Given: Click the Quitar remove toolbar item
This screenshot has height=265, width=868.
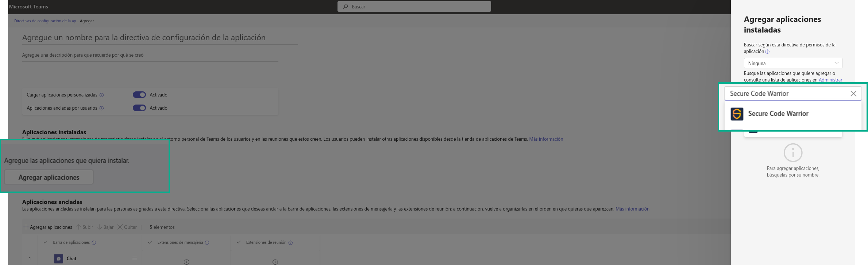Looking at the screenshot, I should [x=127, y=227].
